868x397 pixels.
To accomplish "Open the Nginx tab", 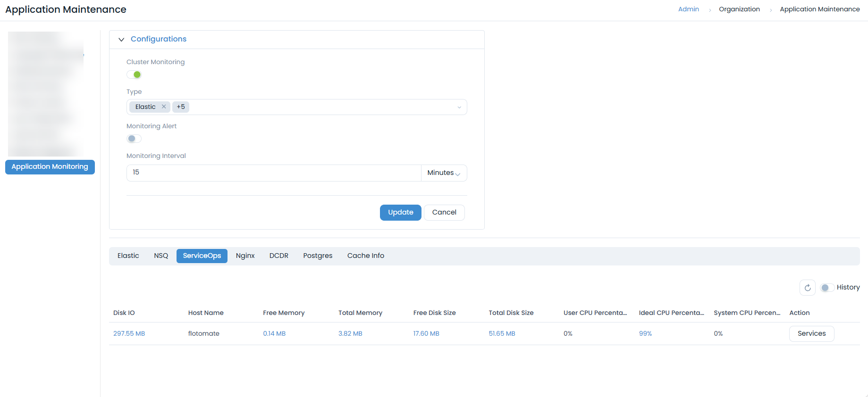I will pyautogui.click(x=245, y=256).
